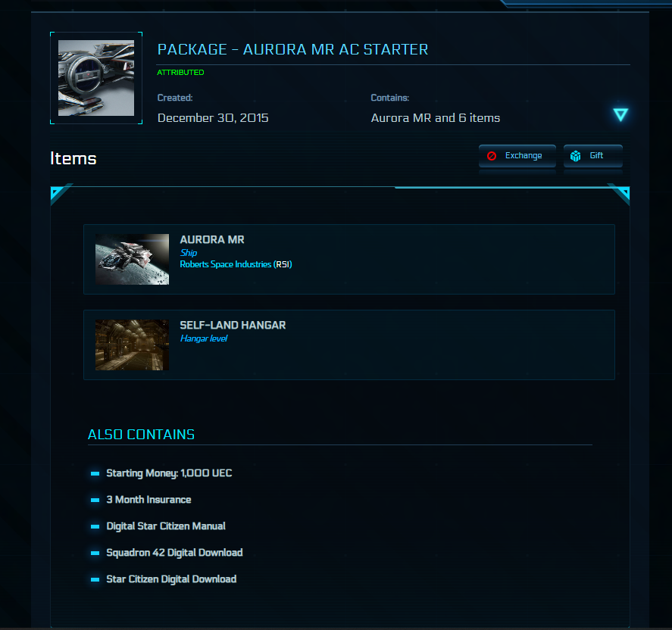This screenshot has height=630, width=672.
Task: Click the SELF-LAND HANGAR item title
Action: coord(233,325)
